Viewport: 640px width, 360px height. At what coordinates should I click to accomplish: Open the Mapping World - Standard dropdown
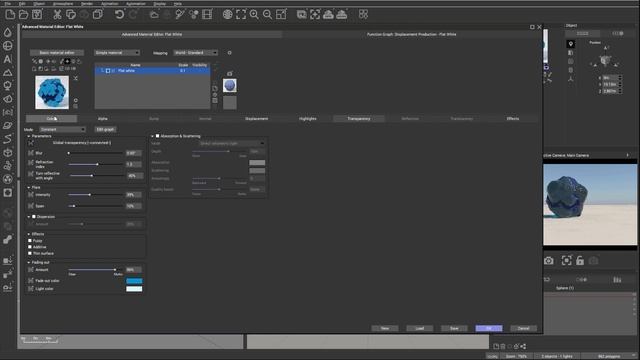(x=196, y=53)
